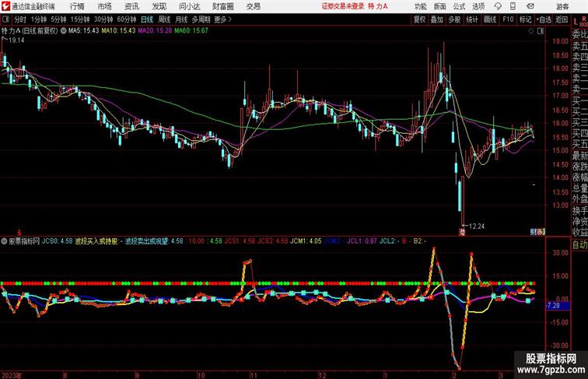Open the 财富圈 menu
The height and width of the screenshot is (379, 588).
[x=222, y=6]
